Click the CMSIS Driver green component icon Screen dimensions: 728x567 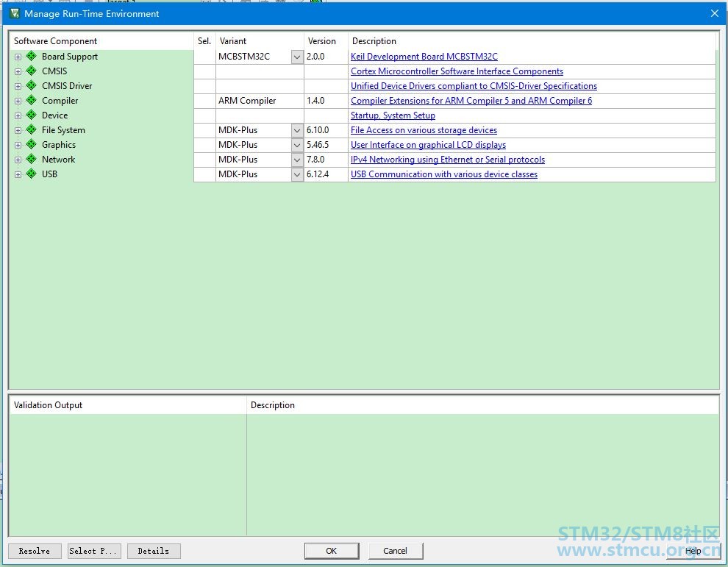click(31, 86)
